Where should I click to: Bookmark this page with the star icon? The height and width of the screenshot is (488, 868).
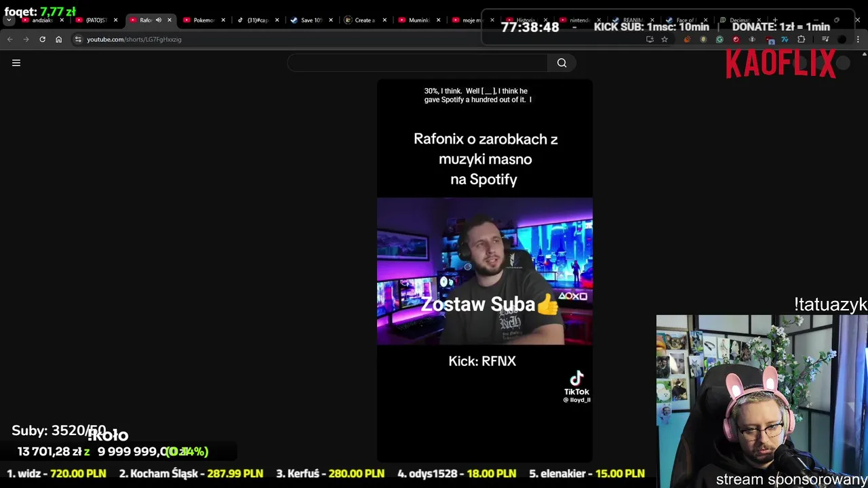665,39
